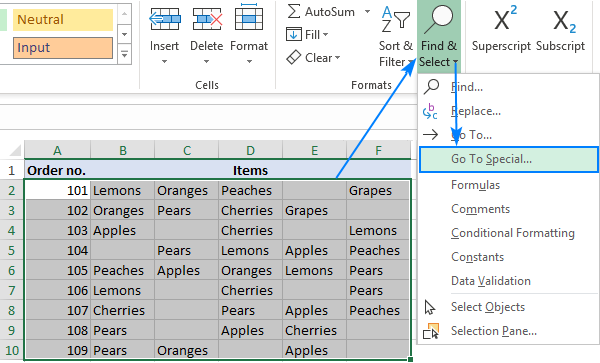Apply the Neutral cell style
600x363 pixels.
(x=63, y=20)
